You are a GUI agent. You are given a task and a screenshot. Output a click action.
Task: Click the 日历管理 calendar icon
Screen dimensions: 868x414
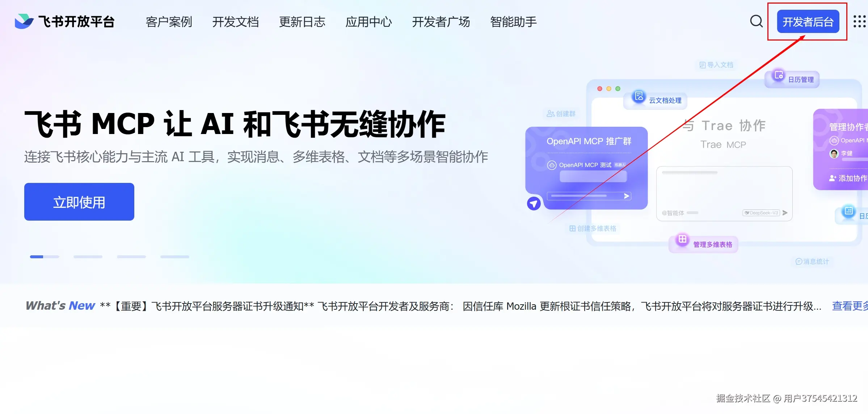(x=779, y=76)
